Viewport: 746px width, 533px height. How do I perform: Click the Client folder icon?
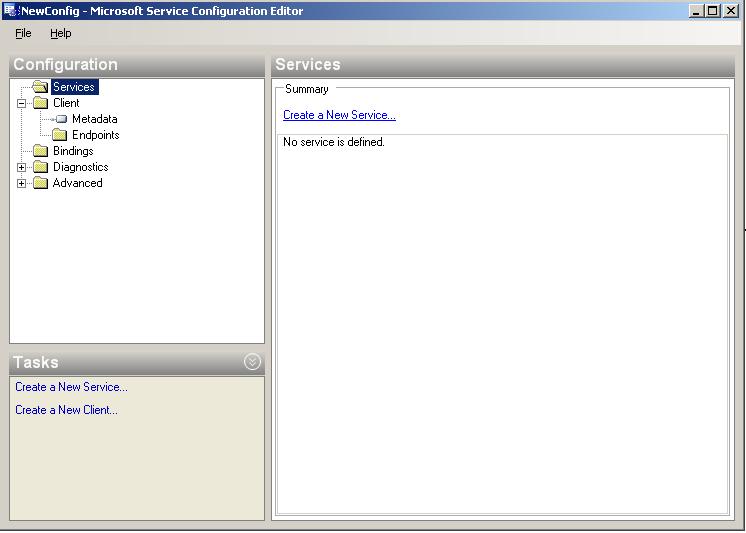tap(40, 103)
